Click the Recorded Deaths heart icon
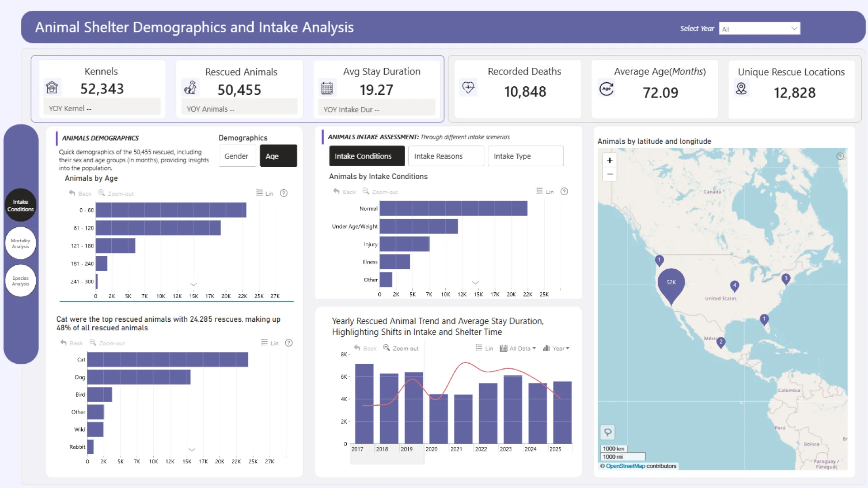The height and width of the screenshot is (488, 868). 468,87
